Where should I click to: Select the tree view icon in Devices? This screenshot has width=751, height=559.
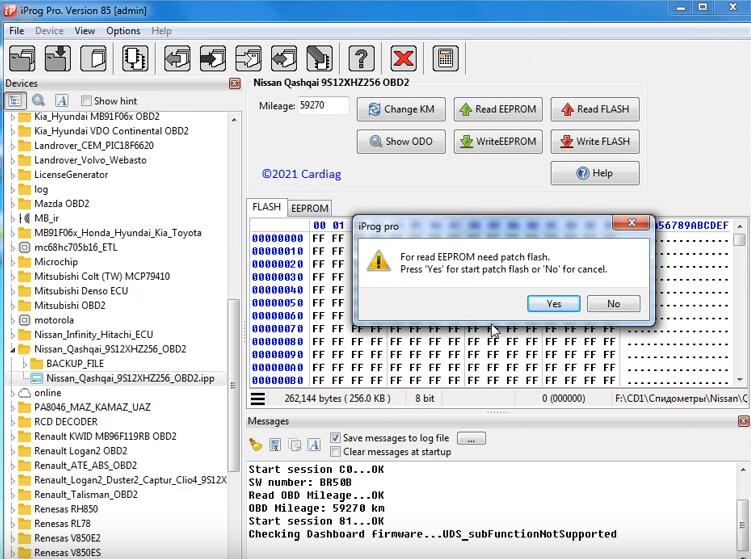(x=15, y=101)
